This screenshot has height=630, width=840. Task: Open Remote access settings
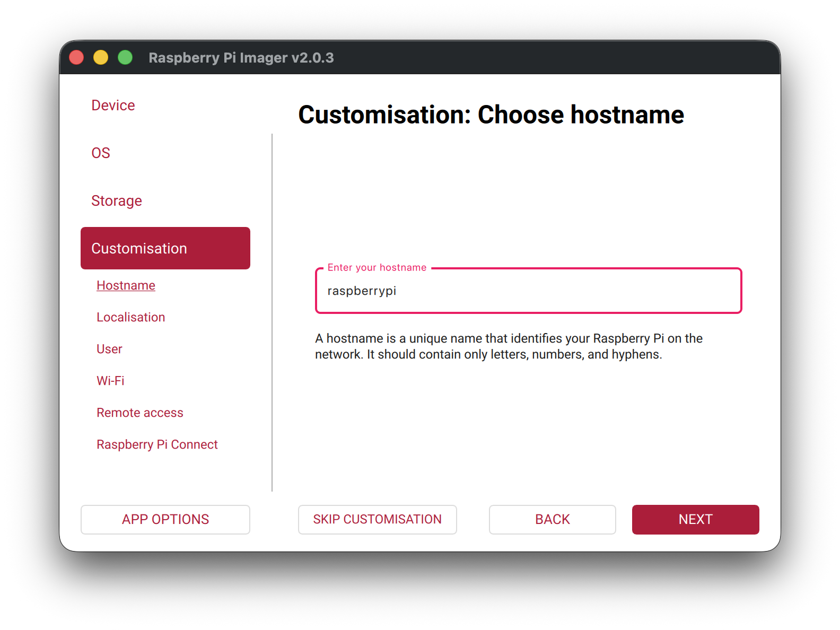pos(139,413)
